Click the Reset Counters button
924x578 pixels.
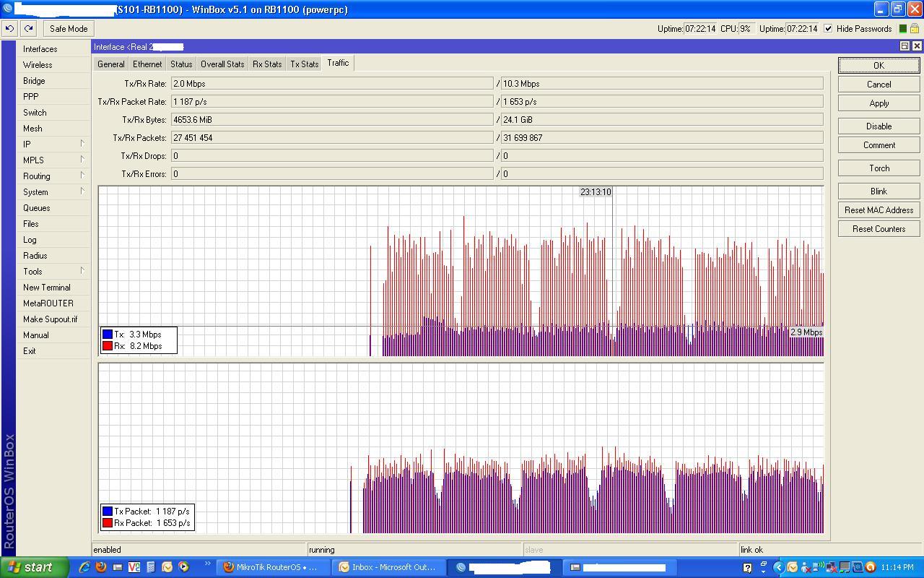point(879,229)
